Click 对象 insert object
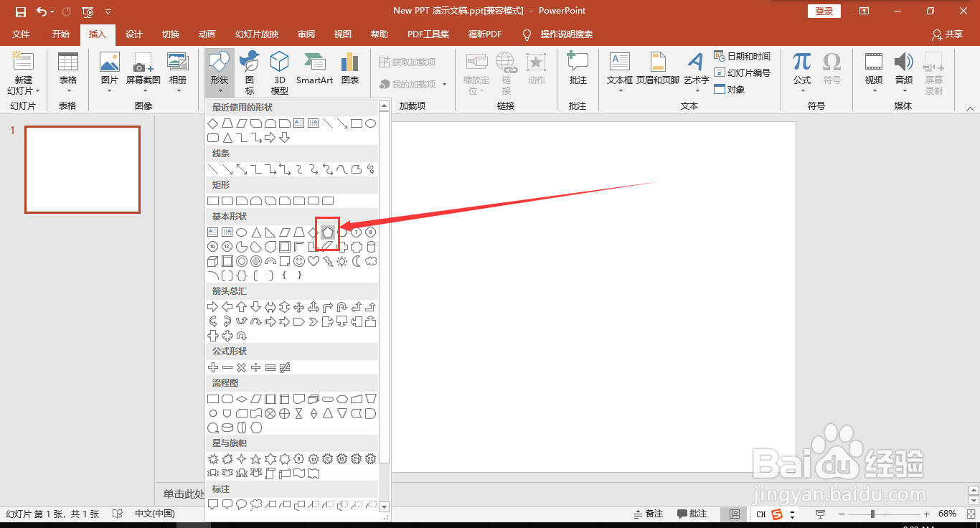The width and height of the screenshot is (980, 528). coord(730,89)
